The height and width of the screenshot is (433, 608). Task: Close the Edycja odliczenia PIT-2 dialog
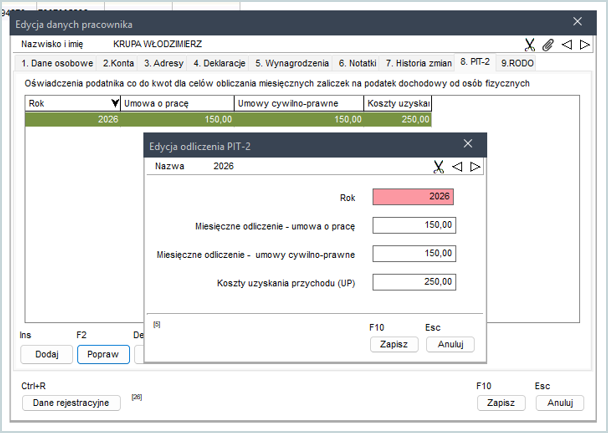pos(468,143)
